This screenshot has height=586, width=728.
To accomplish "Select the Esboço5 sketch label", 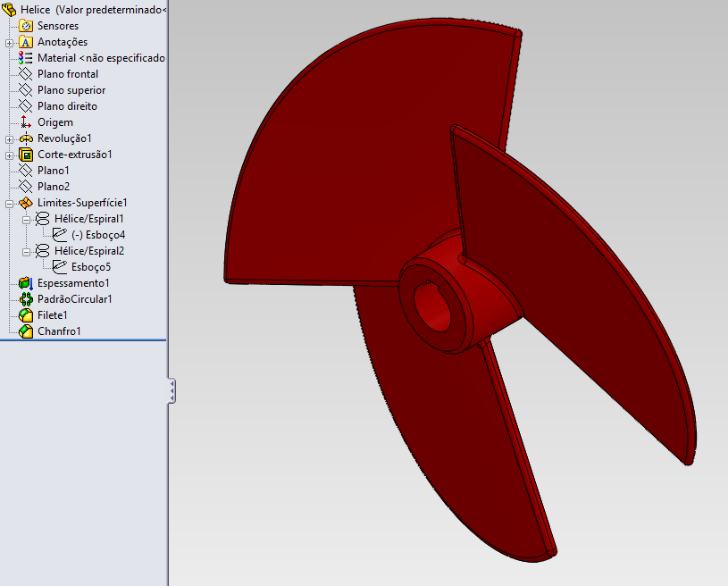I will (91, 267).
